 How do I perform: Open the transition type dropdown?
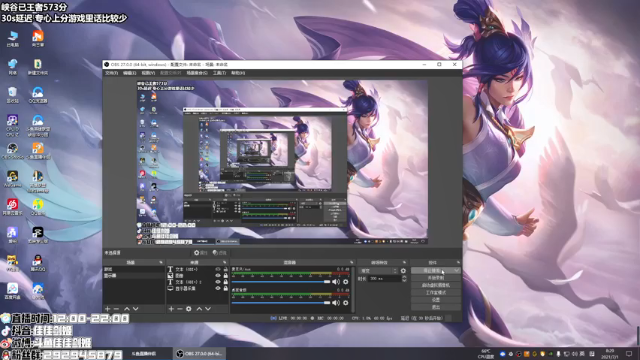(378, 271)
